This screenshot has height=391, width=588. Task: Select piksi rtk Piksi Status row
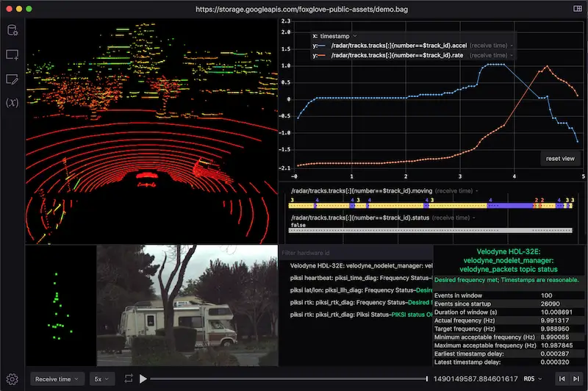click(x=361, y=315)
